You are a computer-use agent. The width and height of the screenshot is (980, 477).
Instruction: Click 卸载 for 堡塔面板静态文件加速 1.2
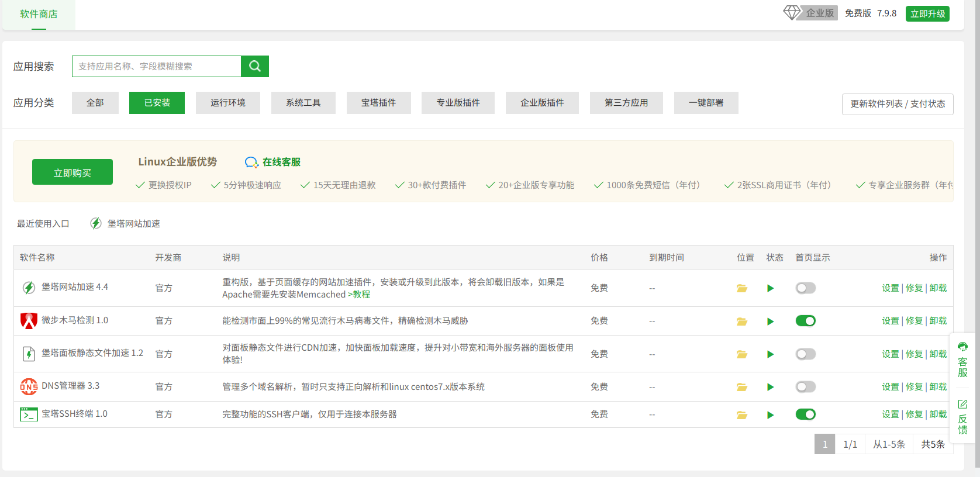(938, 354)
